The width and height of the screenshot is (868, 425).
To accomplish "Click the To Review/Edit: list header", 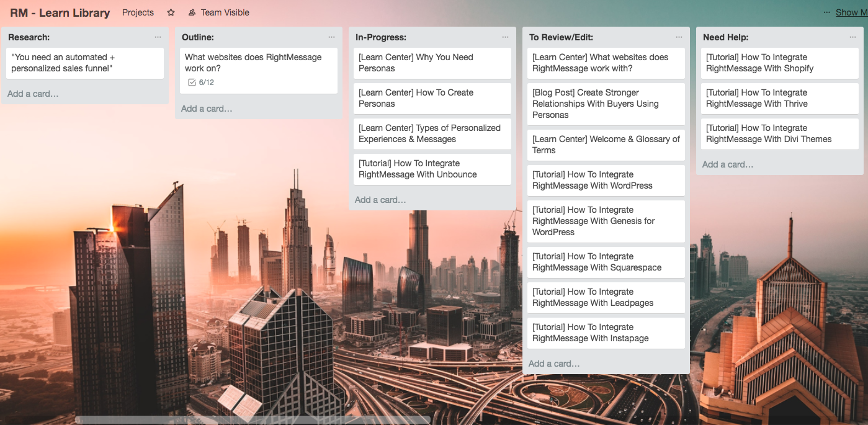I will [x=562, y=37].
